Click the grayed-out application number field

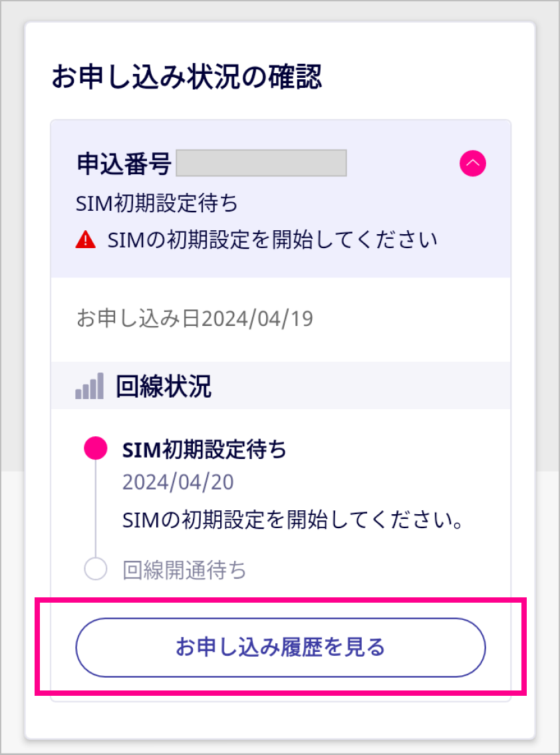coord(261,164)
